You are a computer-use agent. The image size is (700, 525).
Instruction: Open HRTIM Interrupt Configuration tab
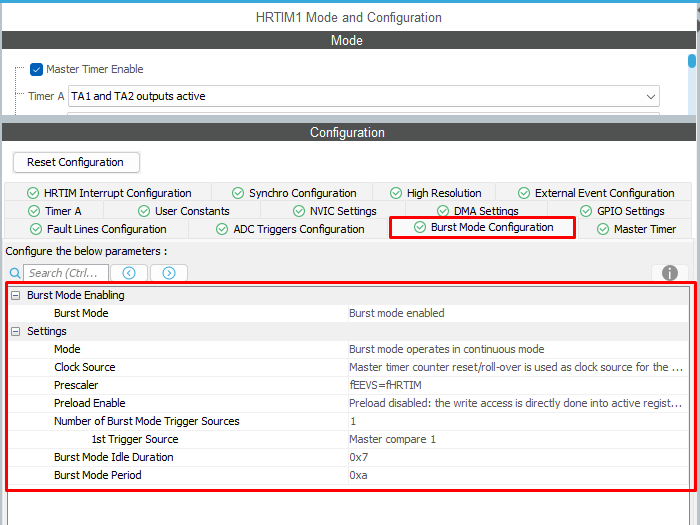click(108, 193)
